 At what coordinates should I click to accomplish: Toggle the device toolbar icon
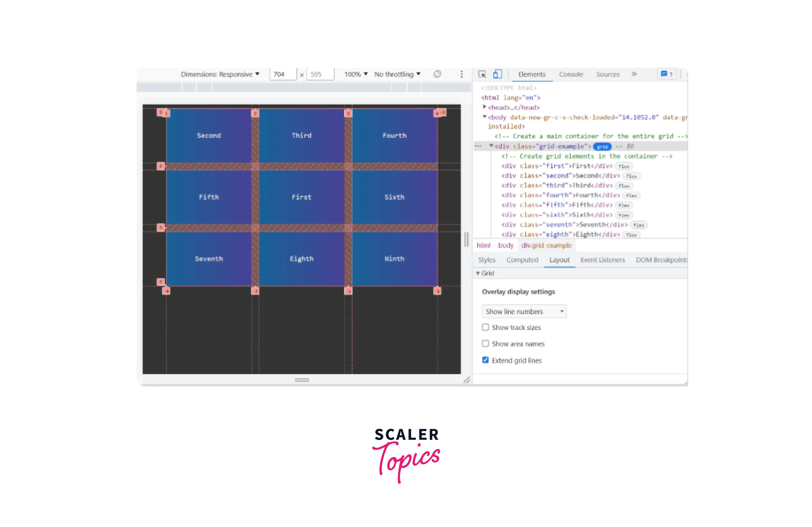coord(497,75)
